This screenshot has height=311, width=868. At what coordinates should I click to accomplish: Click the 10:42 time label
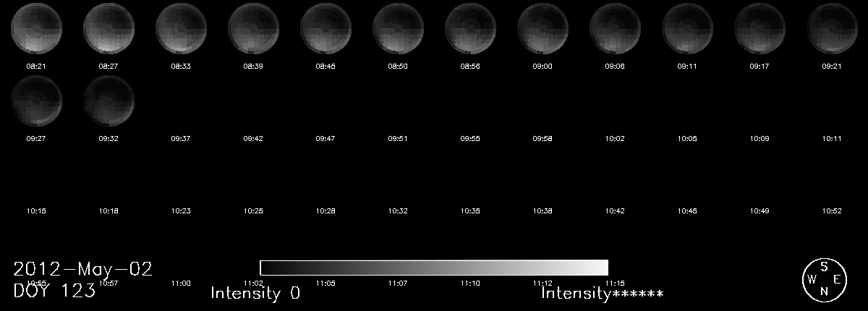click(615, 210)
